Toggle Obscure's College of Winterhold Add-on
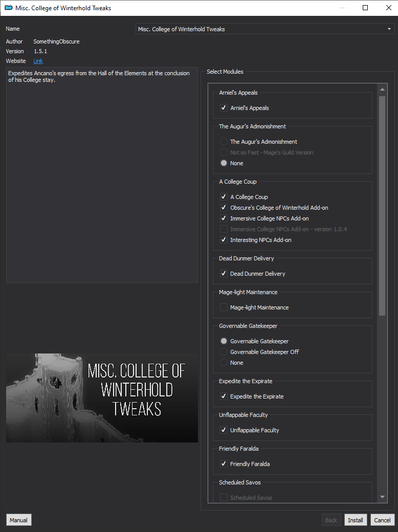Viewport: 398px width, 532px height. (224, 207)
